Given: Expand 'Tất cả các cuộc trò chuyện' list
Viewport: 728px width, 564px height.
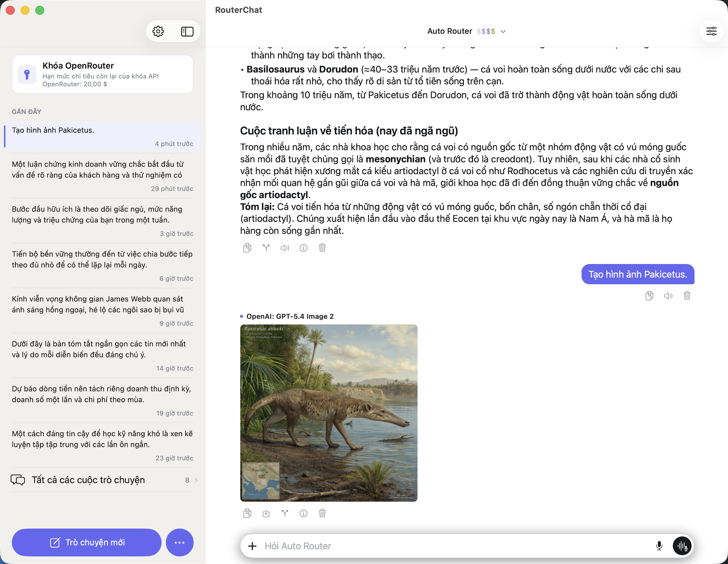Looking at the screenshot, I should [x=104, y=480].
